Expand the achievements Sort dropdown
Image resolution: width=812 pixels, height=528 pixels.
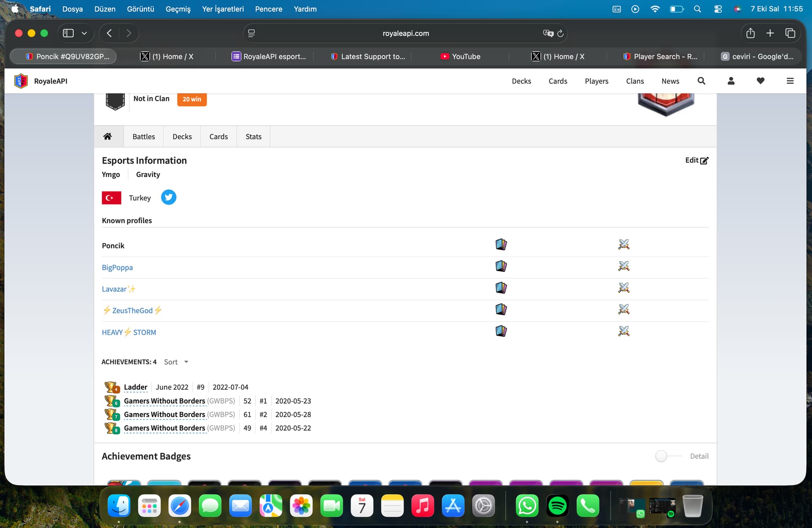[176, 362]
